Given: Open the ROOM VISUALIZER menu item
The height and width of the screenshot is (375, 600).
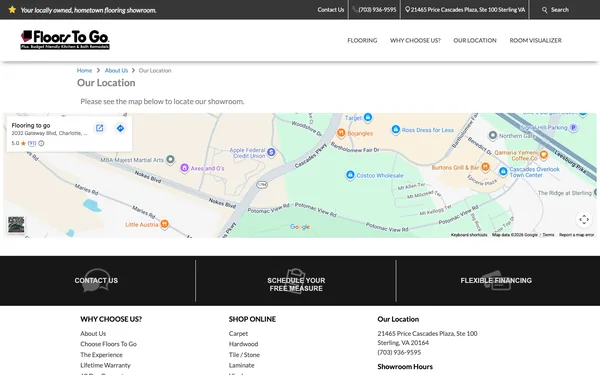Looking at the screenshot, I should pyautogui.click(x=535, y=40).
